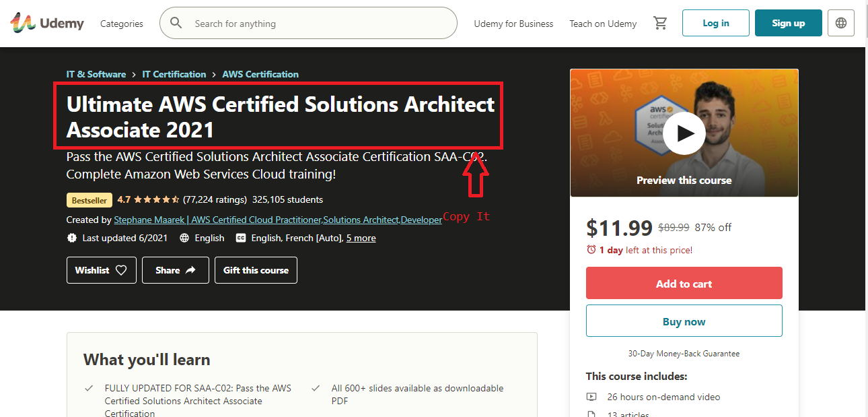This screenshot has height=417, width=868.
Task: Click the Add to cart button
Action: (x=684, y=284)
